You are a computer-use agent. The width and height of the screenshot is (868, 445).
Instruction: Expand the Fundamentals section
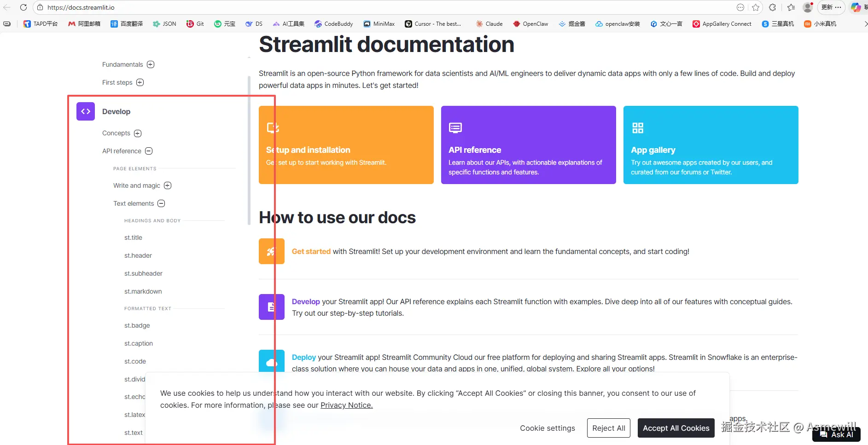coord(151,64)
